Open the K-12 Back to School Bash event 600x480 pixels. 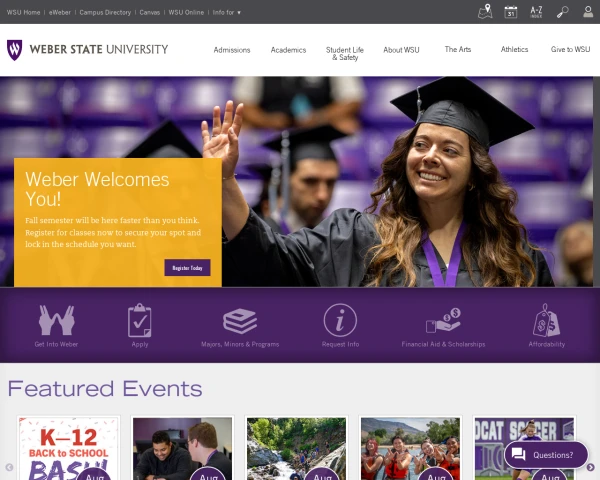point(68,448)
